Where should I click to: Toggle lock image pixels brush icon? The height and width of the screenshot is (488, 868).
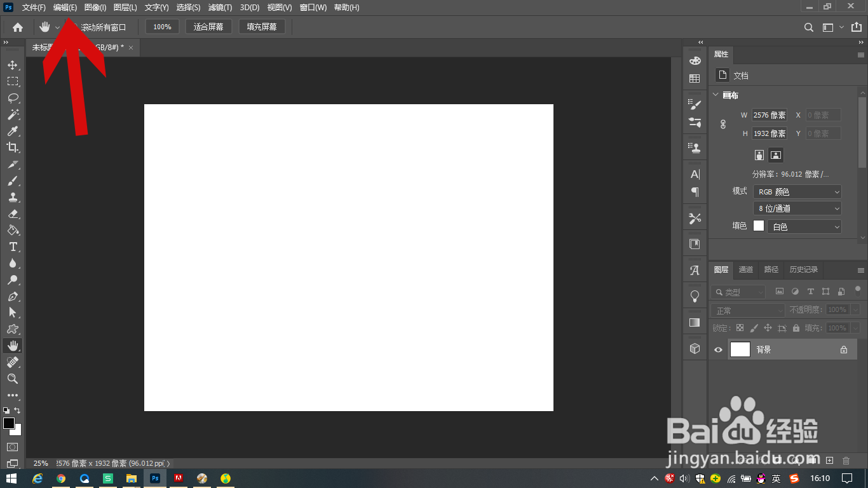tap(754, 328)
